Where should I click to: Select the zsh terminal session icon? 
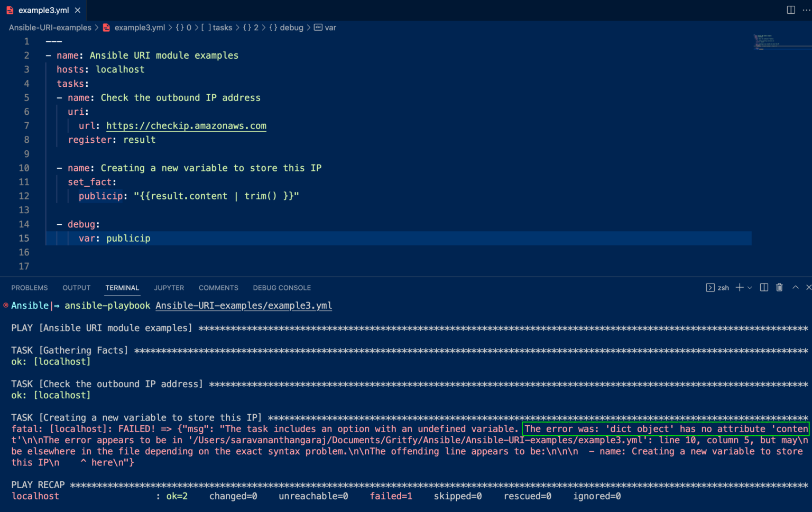point(710,288)
